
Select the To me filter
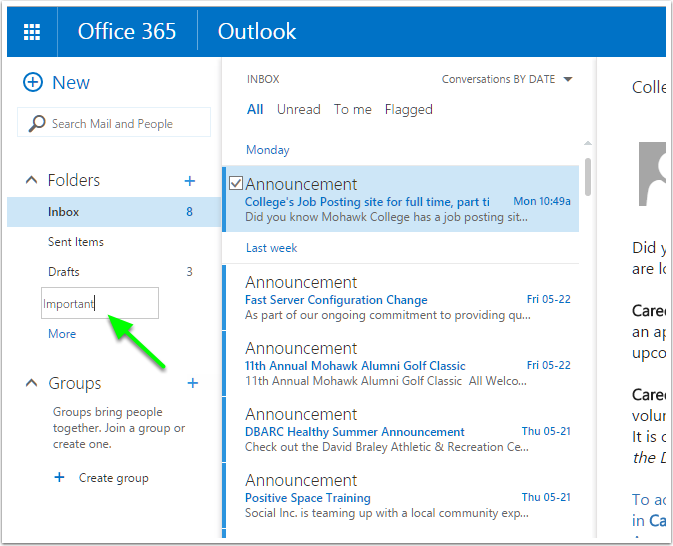click(x=353, y=110)
